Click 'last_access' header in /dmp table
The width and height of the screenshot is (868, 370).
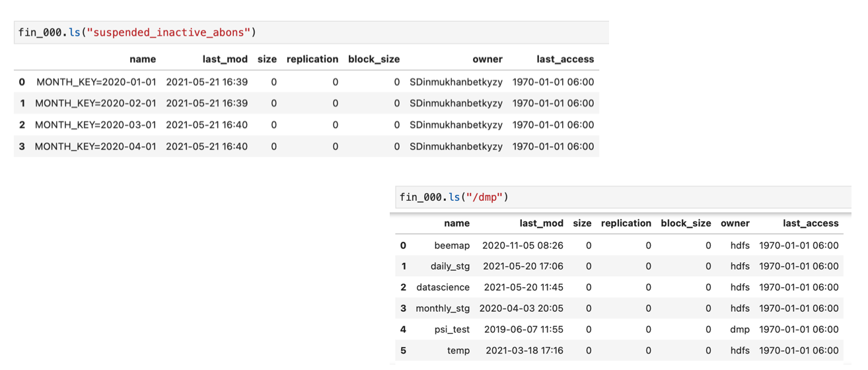811,223
